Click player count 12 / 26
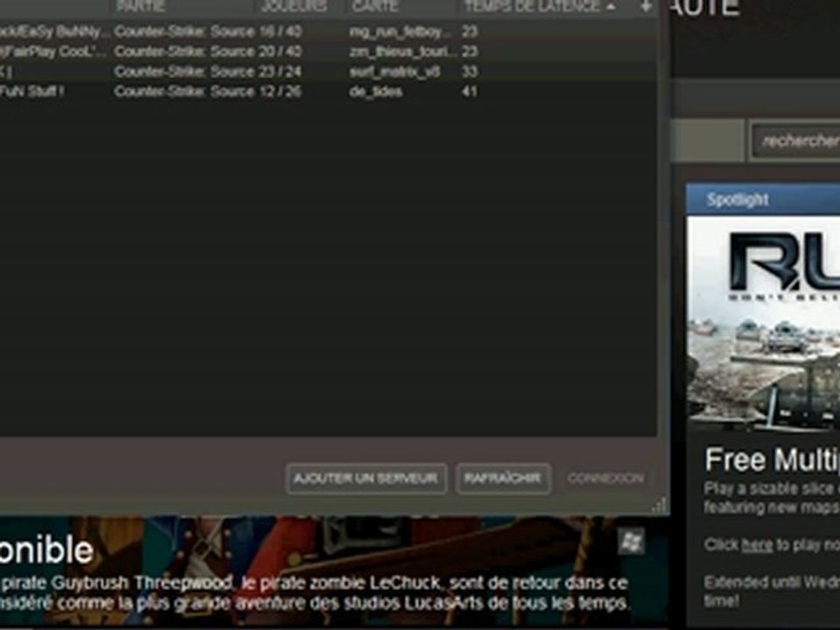 click(280, 92)
